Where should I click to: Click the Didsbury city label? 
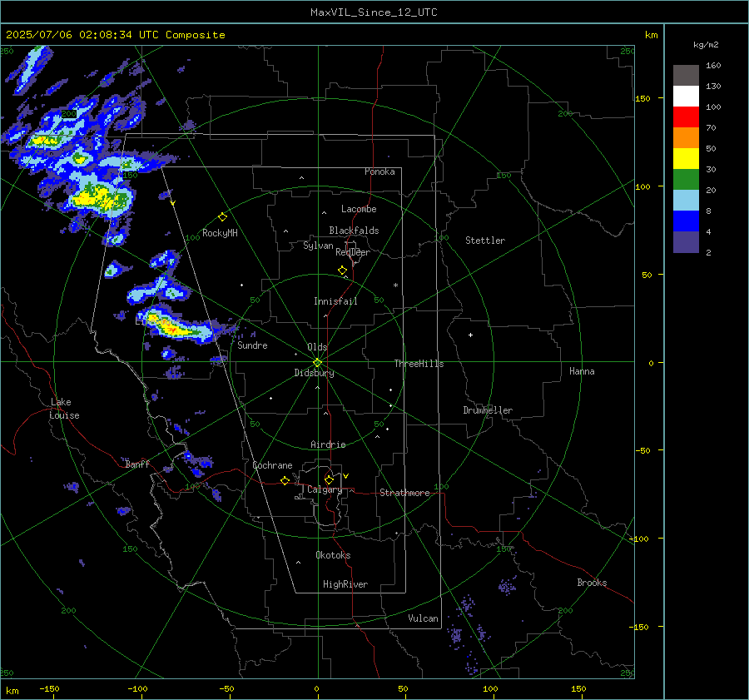pos(314,373)
